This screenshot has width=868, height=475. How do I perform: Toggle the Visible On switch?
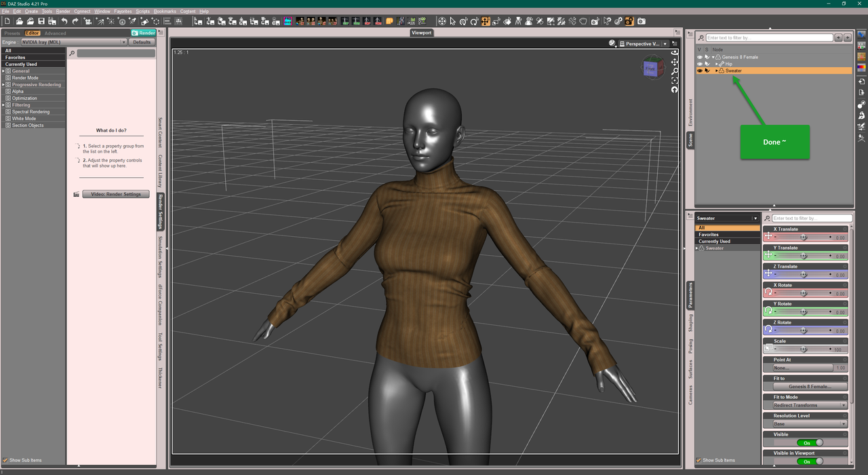pyautogui.click(x=810, y=442)
